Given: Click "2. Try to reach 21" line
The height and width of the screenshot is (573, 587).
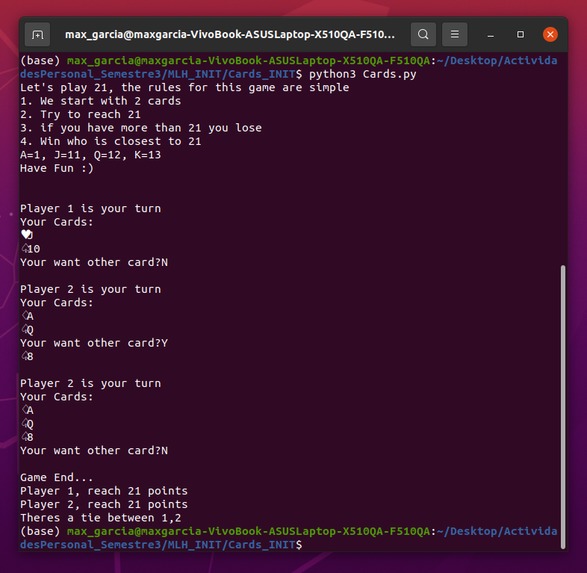Looking at the screenshot, I should [x=80, y=115].
